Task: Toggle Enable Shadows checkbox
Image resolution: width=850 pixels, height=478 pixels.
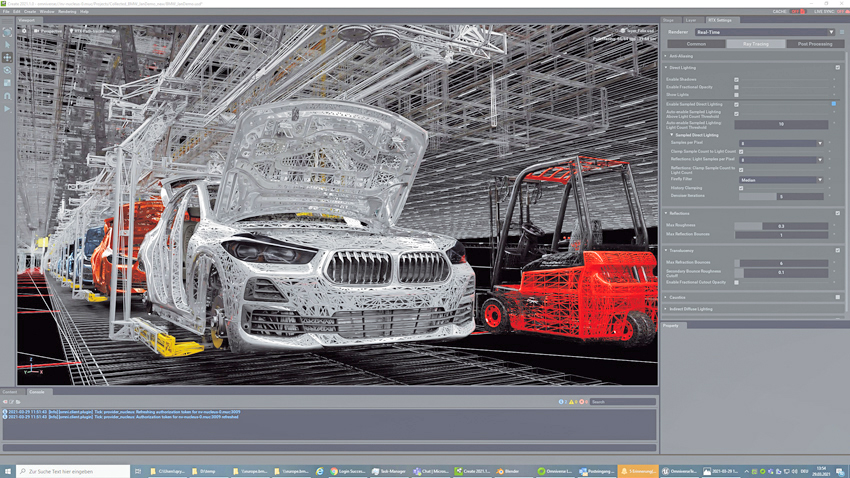Action: click(736, 80)
